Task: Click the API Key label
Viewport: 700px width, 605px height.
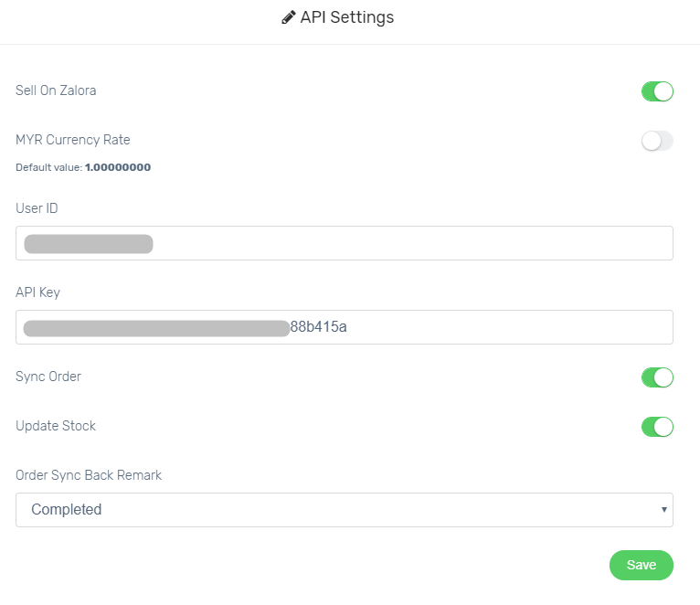Action: [38, 292]
